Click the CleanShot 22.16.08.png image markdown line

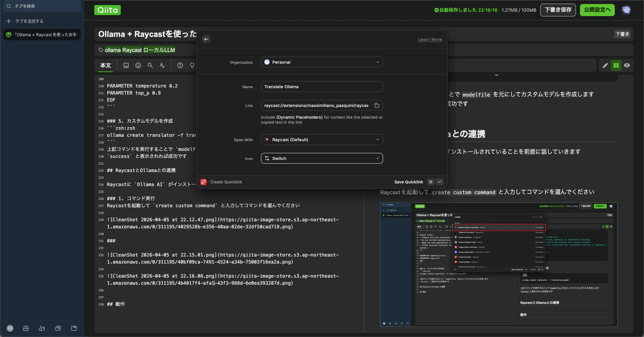click(223, 280)
